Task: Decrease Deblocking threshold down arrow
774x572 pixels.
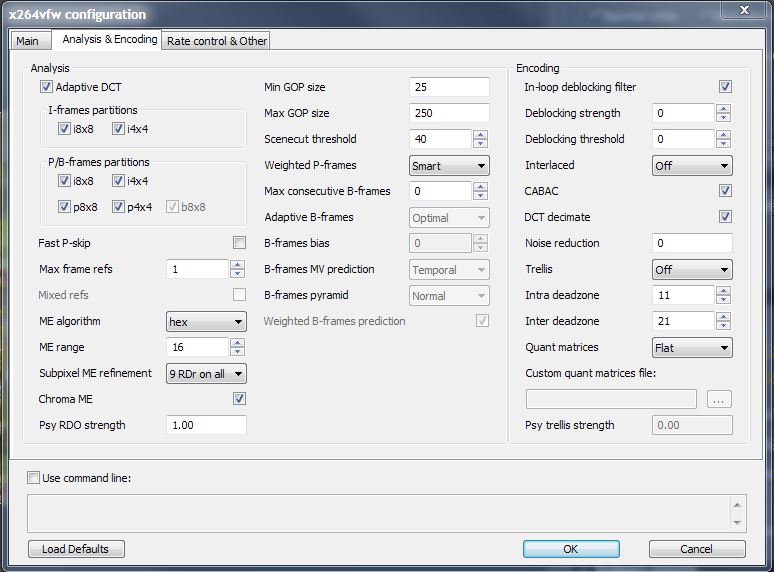Action: 723,144
